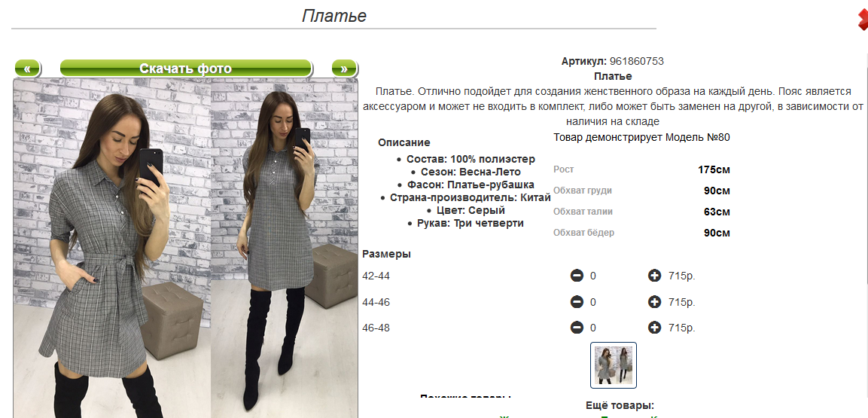The image size is (868, 418).
Task: Click the 715р. price for size 42-44
Action: click(x=682, y=276)
